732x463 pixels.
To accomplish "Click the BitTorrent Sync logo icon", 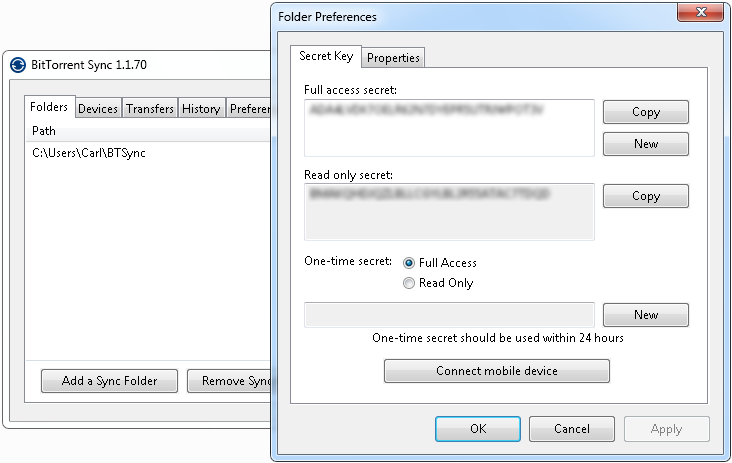I will (18, 65).
